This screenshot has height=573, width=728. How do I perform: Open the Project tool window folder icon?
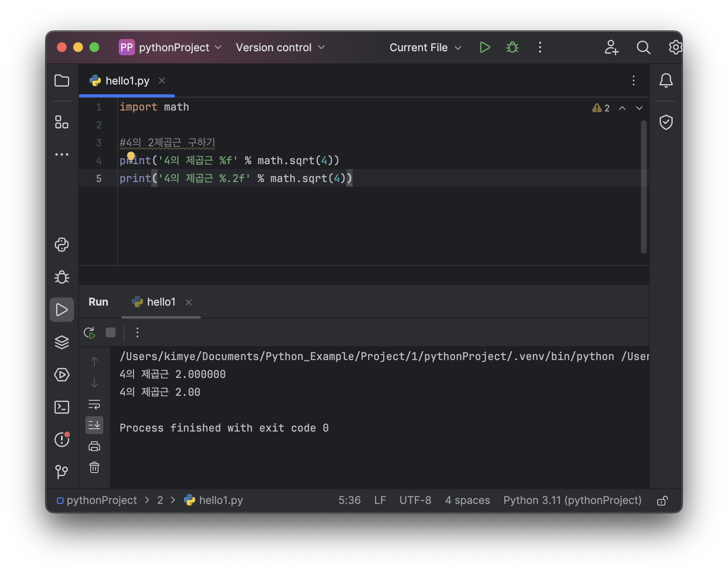pos(62,80)
